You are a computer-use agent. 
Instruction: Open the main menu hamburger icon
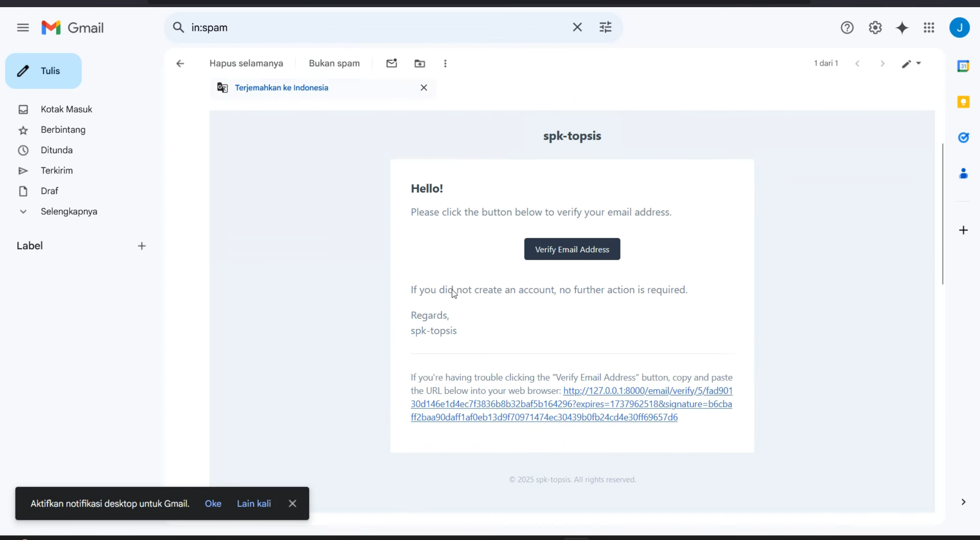23,28
